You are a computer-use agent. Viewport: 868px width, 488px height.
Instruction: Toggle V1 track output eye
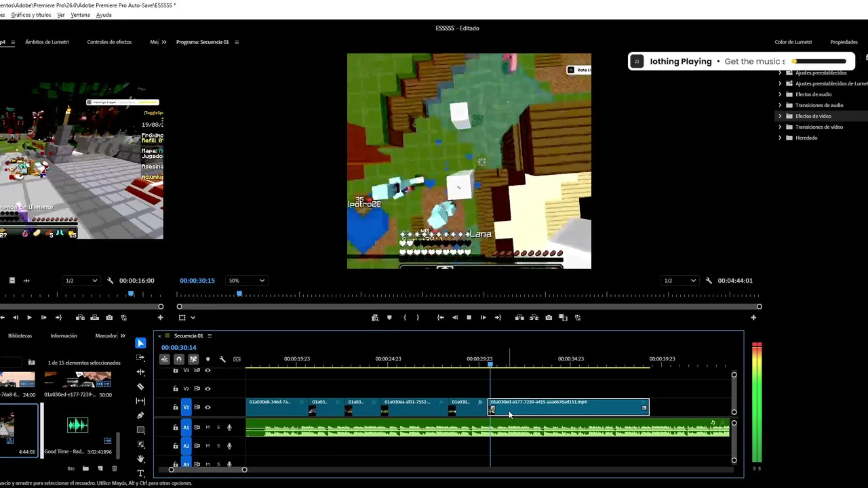(208, 407)
